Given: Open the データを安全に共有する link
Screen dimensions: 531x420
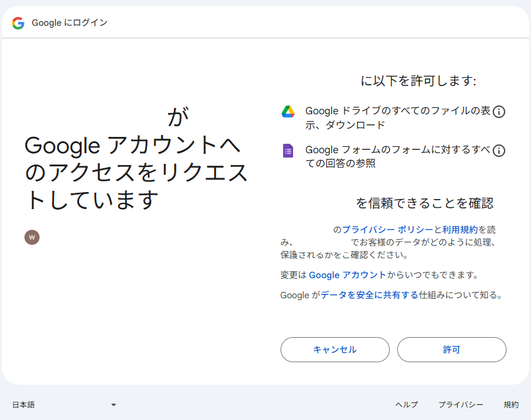Looking at the screenshot, I should [369, 295].
